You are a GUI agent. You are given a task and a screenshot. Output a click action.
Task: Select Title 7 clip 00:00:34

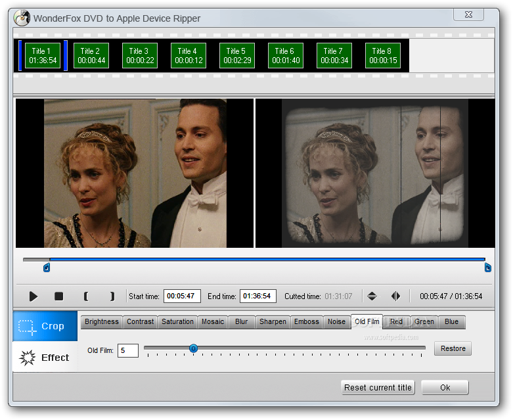pos(334,56)
